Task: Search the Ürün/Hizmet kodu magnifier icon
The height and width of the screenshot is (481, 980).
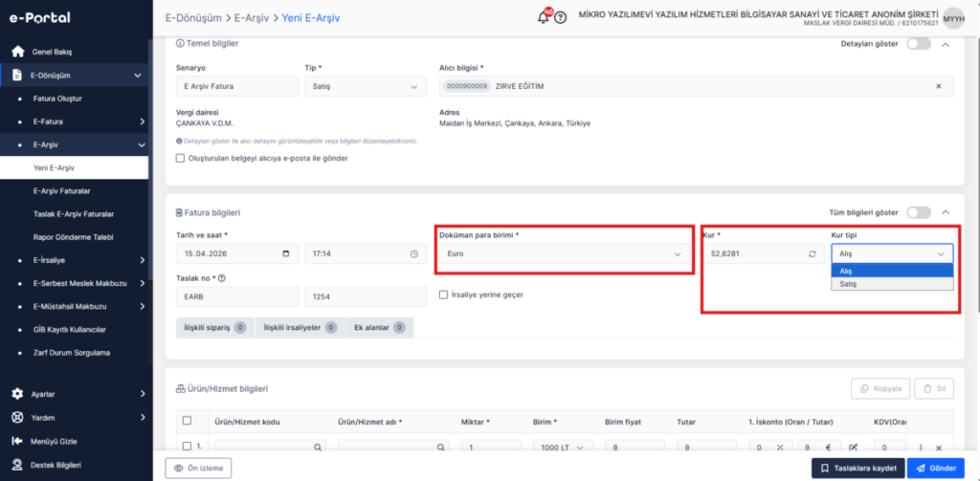Action: coord(318,448)
